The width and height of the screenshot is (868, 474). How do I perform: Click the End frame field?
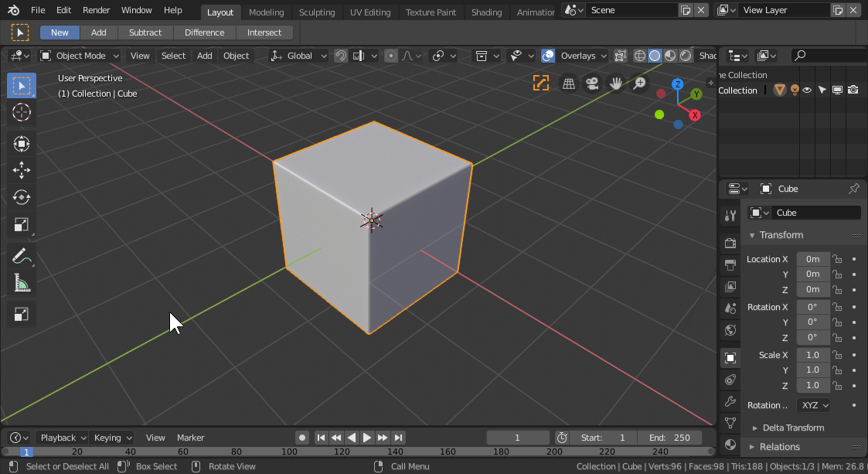click(671, 438)
